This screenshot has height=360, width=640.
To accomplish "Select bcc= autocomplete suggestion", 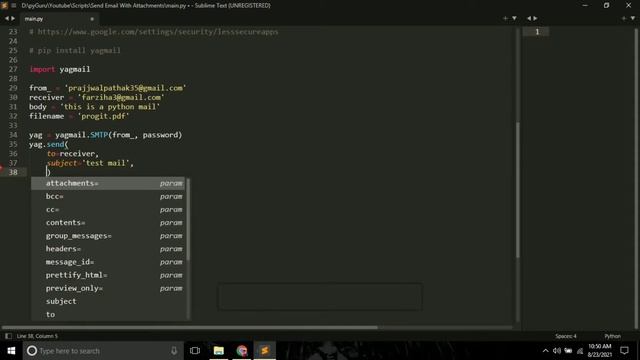I will (x=108, y=196).
